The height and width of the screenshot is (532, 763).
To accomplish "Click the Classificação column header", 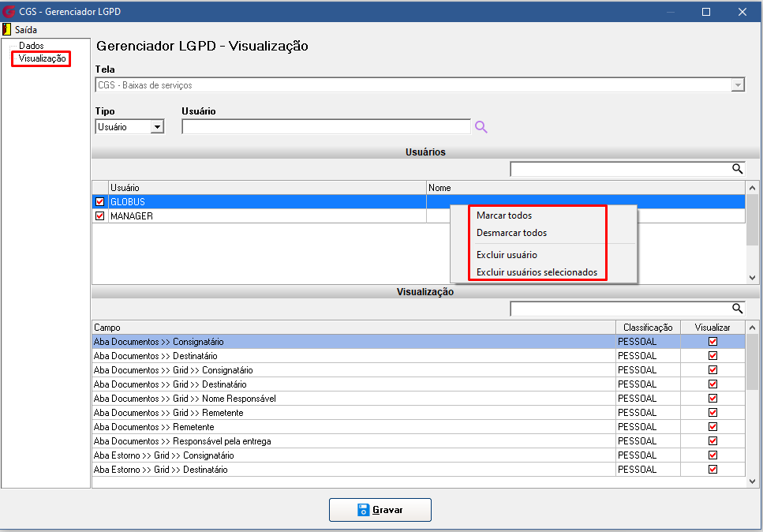I will [648, 328].
